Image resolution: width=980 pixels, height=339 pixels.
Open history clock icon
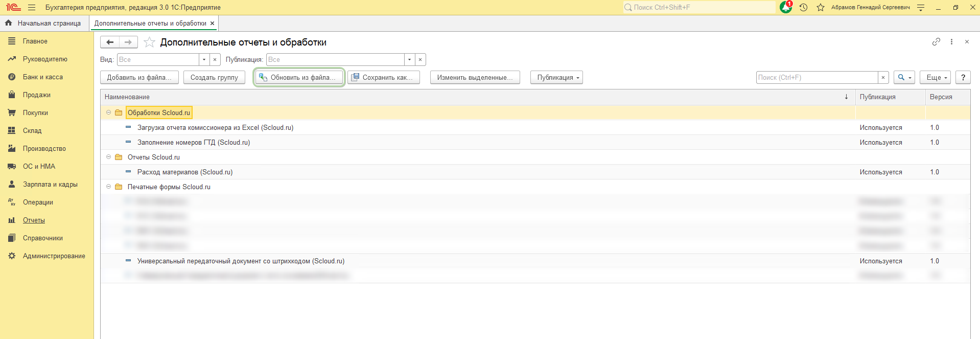pyautogui.click(x=803, y=8)
